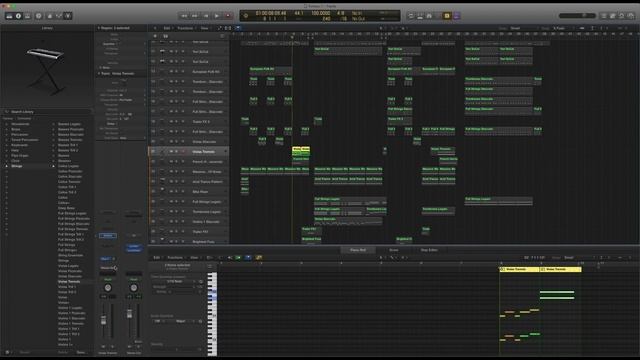Open the Mixer button in control bar
The image size is (640, 360).
[x=59, y=16]
